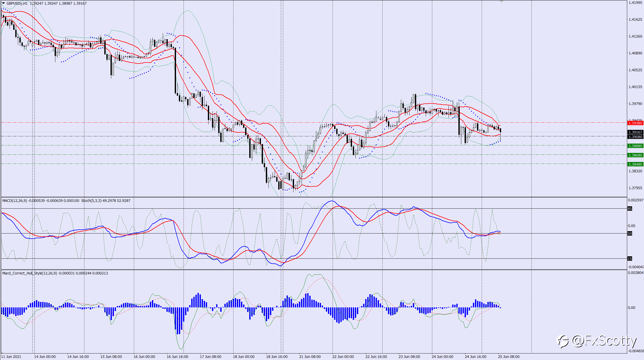Click the 22 Jun 16:00 time label

[376, 357]
